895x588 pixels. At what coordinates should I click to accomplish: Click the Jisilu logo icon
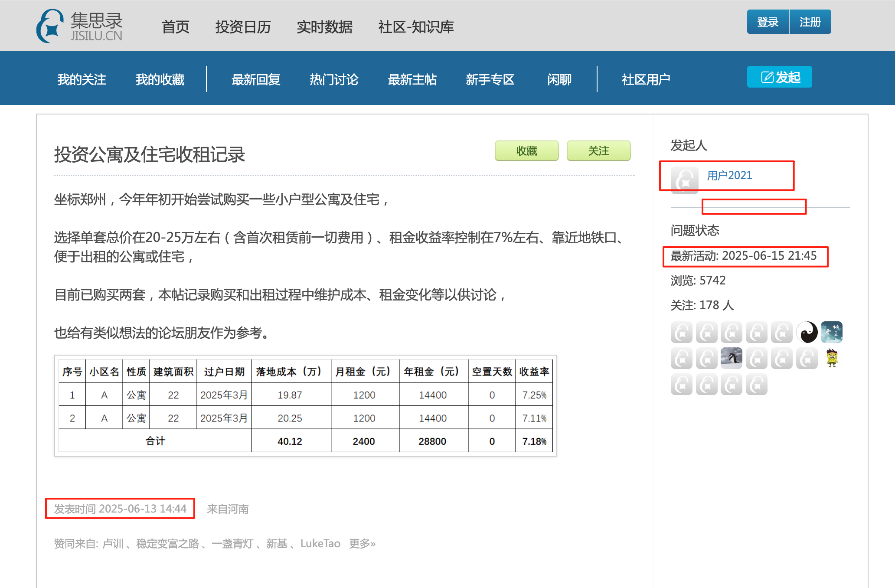[50, 26]
